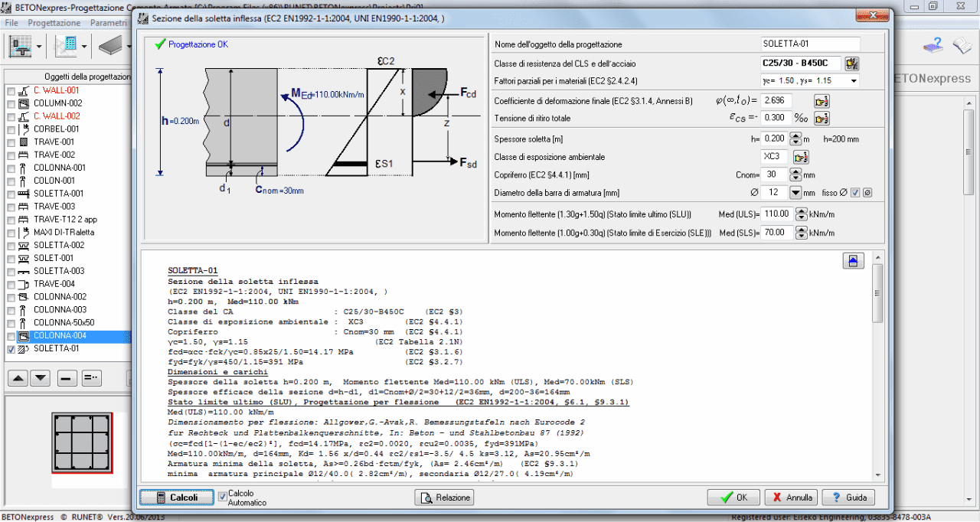The height and width of the screenshot is (522, 980).
Task: Click the TRAVE-004 object icon
Action: click(24, 284)
